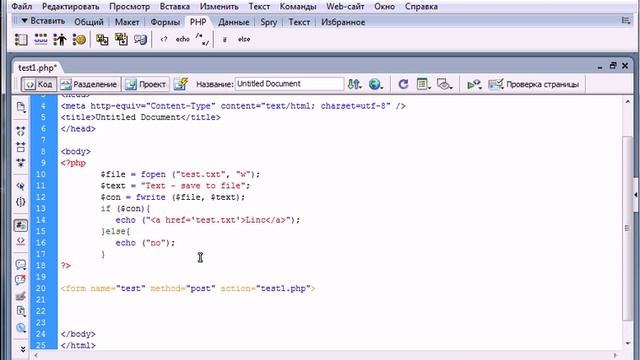640x360 pixels.
Task: Click Проверка страницы button
Action: [534, 84]
